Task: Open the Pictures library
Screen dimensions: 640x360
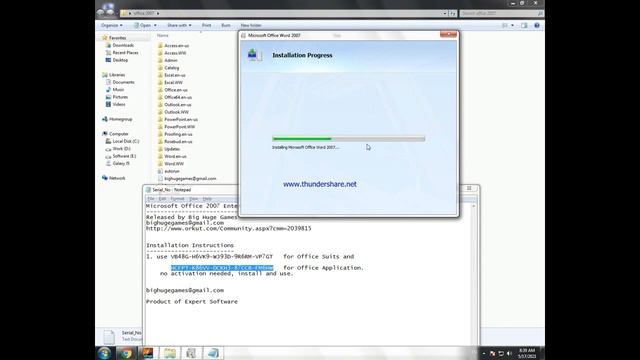Action: [120, 97]
